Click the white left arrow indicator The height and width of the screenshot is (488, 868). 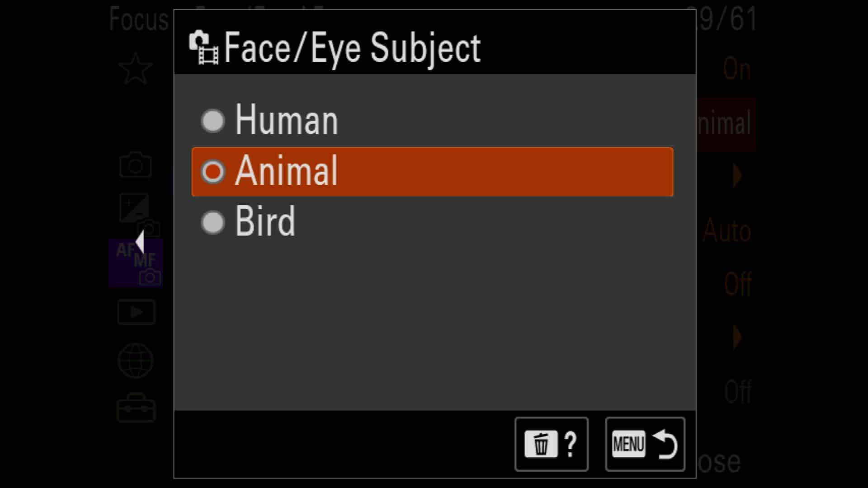click(x=140, y=242)
